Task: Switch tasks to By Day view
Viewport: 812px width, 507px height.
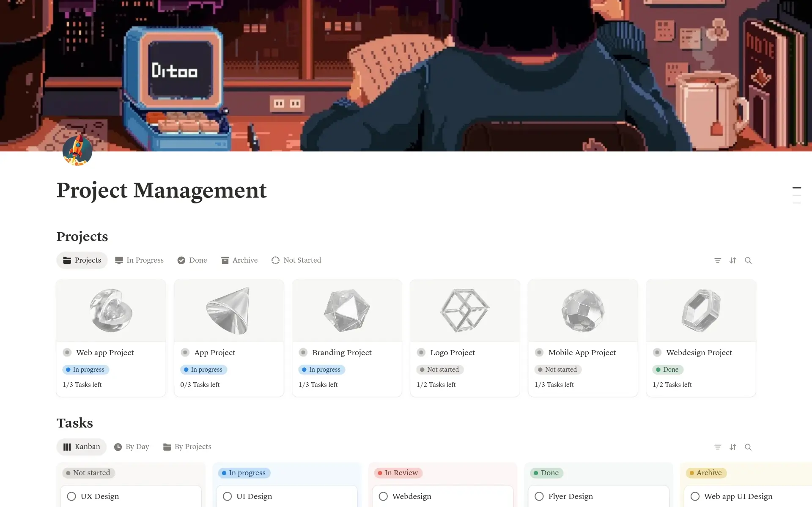Action: [x=132, y=447]
